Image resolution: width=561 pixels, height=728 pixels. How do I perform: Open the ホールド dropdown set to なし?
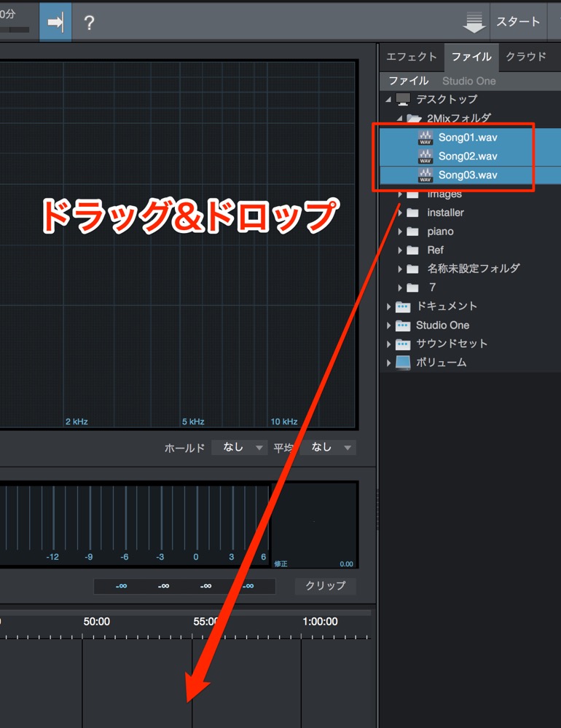click(240, 448)
